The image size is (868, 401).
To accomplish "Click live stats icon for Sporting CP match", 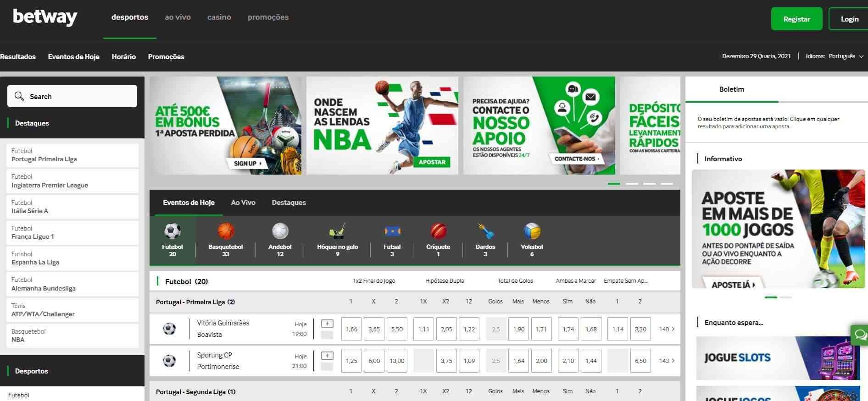I will pos(327,356).
